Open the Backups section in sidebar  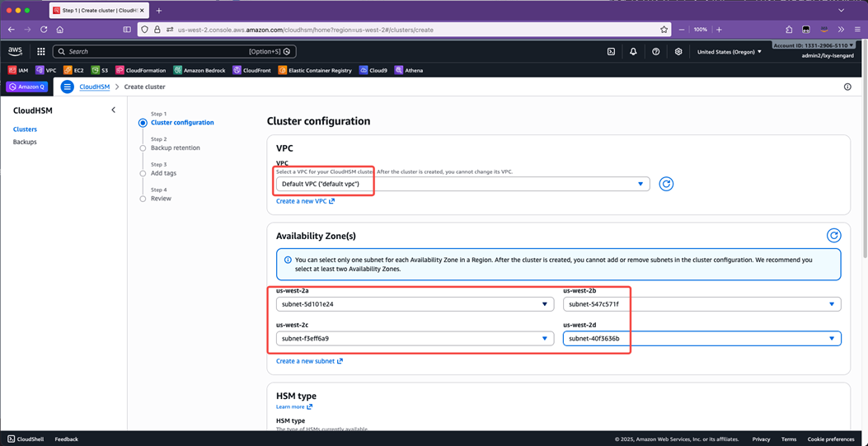(x=25, y=142)
